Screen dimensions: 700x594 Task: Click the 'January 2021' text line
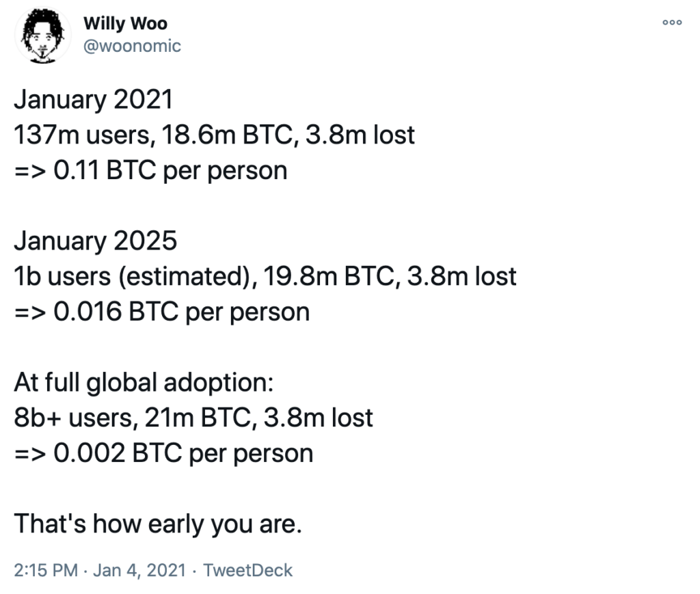tap(93, 100)
